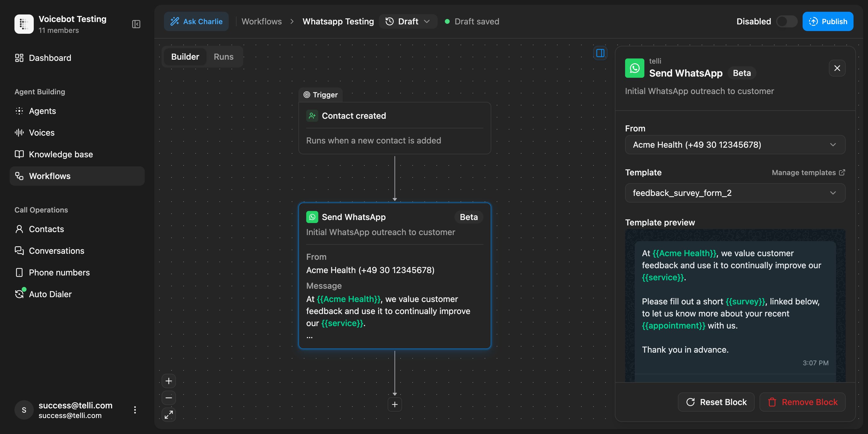
Task: Toggle the side panel icon on canvas
Action: pyautogui.click(x=600, y=53)
